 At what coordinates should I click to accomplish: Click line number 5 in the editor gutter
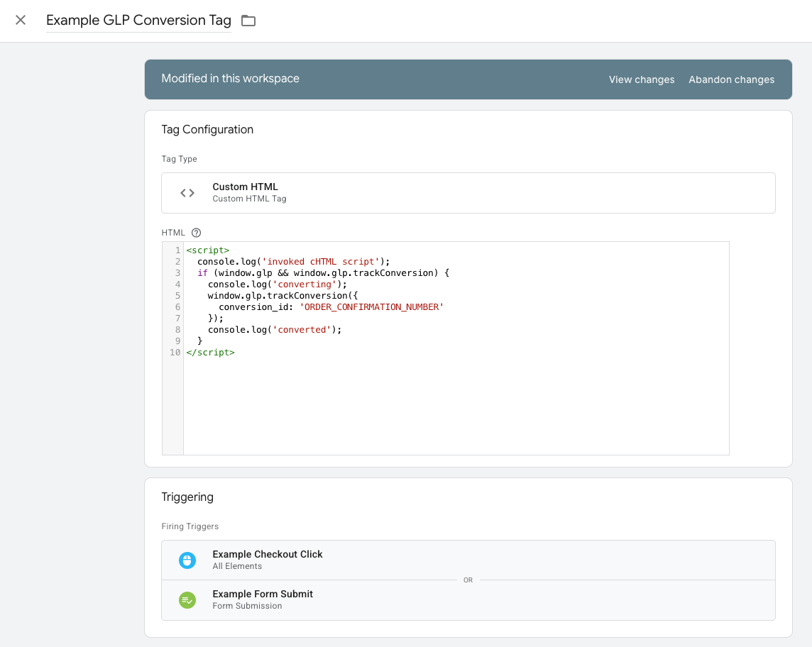[x=177, y=296]
